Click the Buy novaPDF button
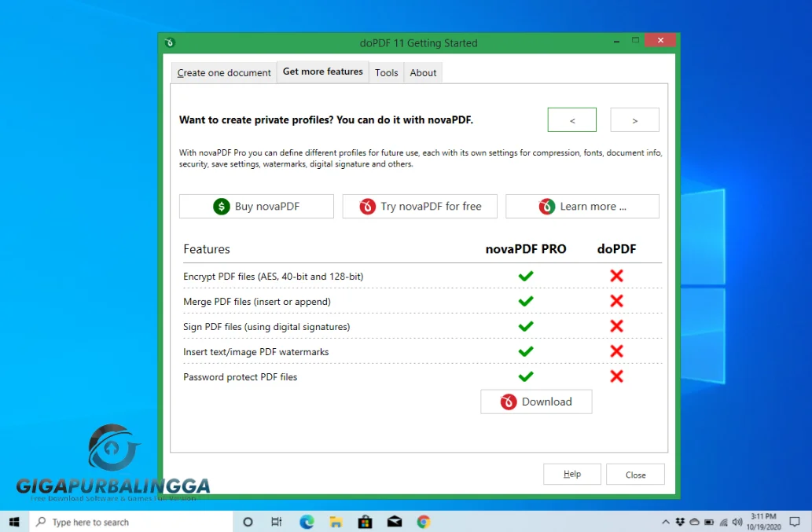The image size is (812, 532). coord(256,206)
